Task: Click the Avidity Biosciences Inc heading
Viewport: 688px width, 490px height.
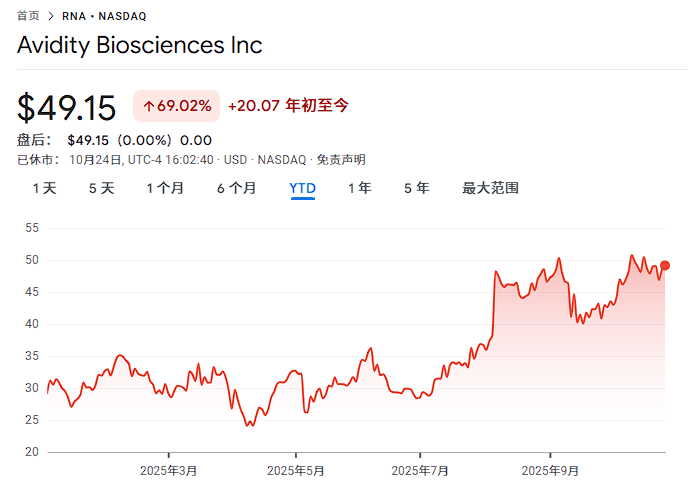Action: pos(140,46)
